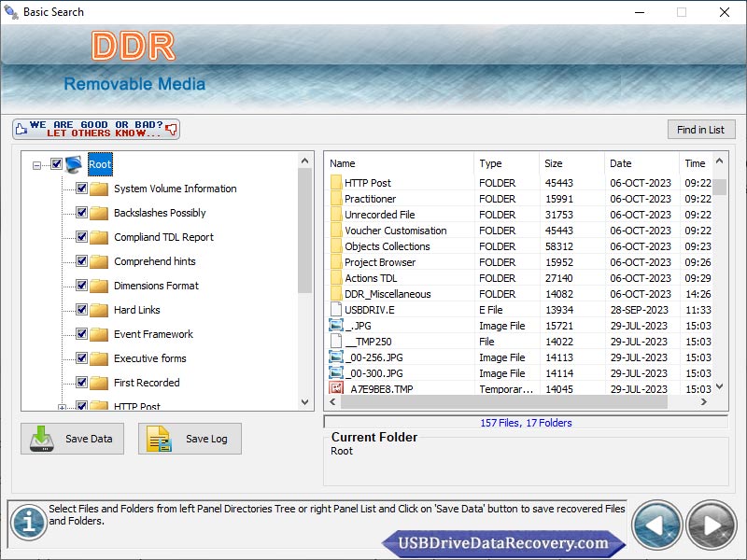Screen dimensions: 747x560
Task: Open the feedback banner text
Action: coord(96,129)
